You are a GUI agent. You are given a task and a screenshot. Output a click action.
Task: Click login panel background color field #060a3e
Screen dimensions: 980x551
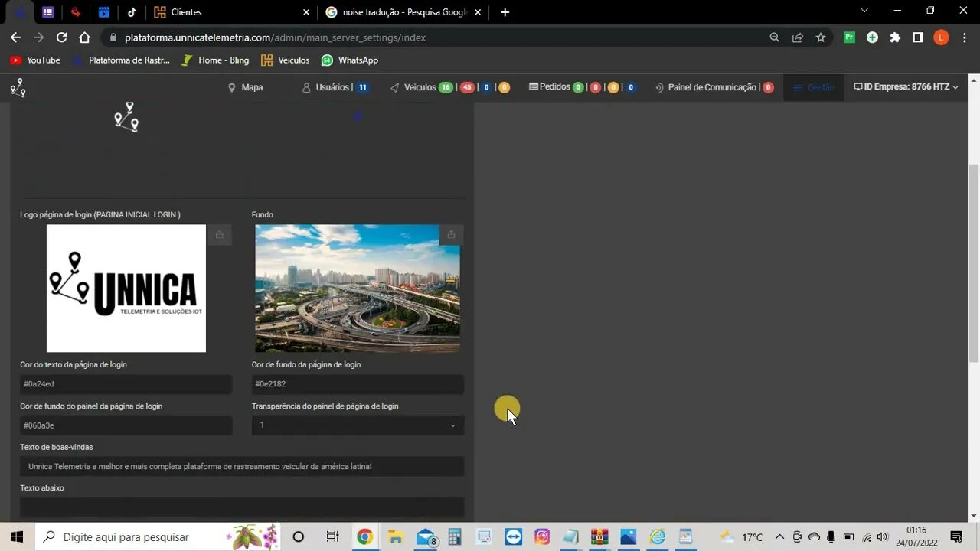click(x=126, y=425)
